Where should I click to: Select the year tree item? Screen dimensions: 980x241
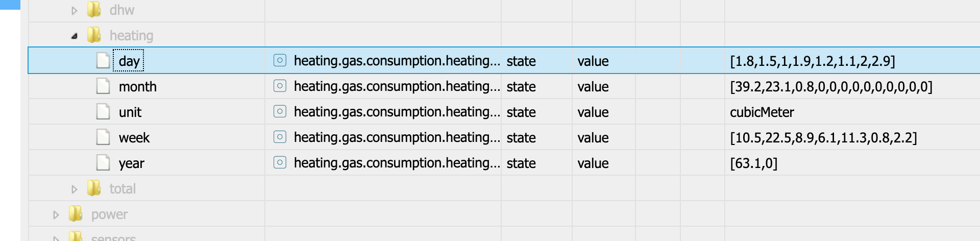pyautogui.click(x=132, y=163)
